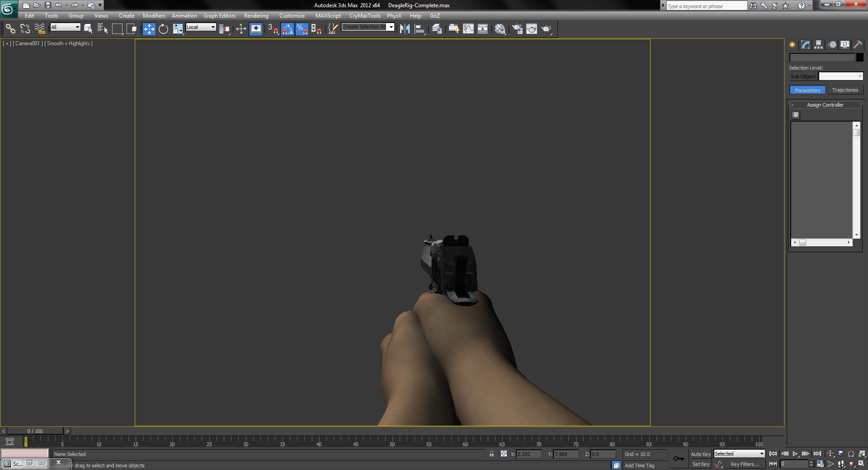Open the Key Filters dialog
This screenshot has width=868, height=470.
(745, 464)
